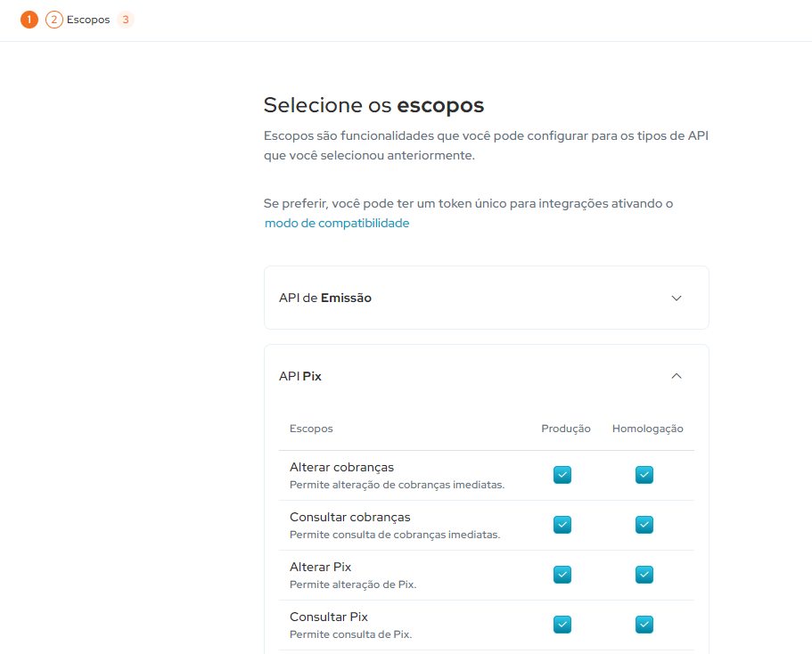Screen dimensions: 812x654
Task: Click step 3 circle in stepper
Action: pos(126,20)
